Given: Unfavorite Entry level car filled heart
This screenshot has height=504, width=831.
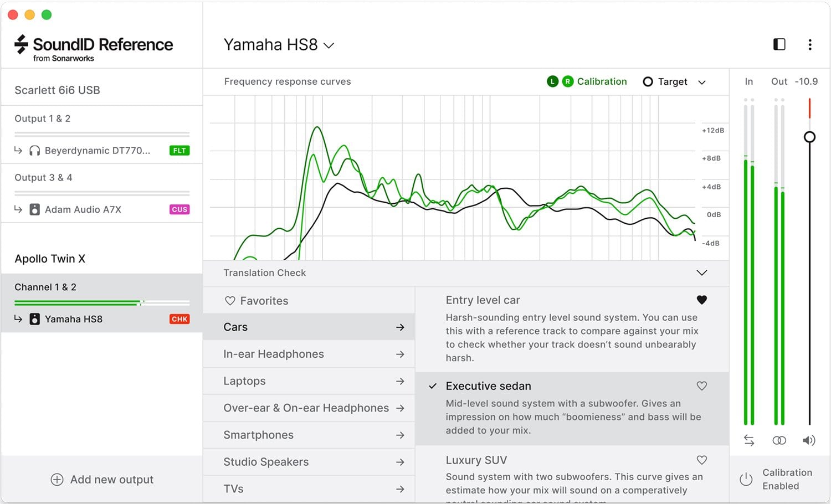Looking at the screenshot, I should click(x=702, y=300).
